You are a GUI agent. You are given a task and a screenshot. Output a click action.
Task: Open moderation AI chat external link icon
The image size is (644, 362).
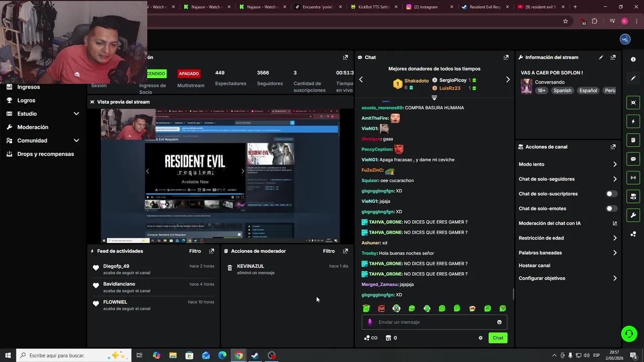tap(615, 223)
